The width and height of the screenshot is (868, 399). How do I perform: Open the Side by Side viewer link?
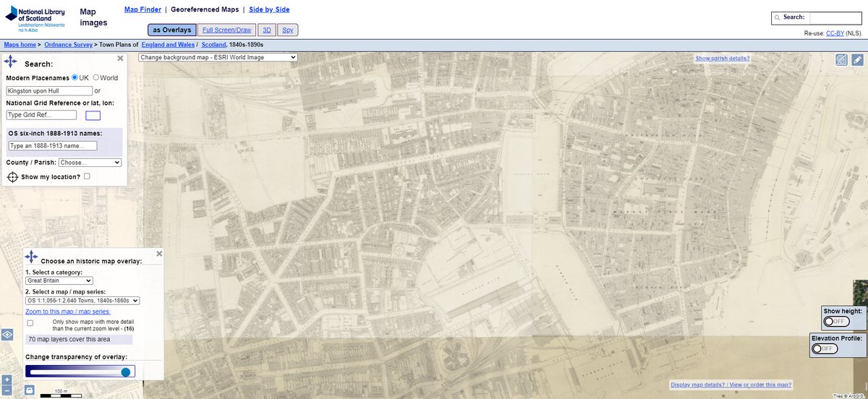pos(270,9)
